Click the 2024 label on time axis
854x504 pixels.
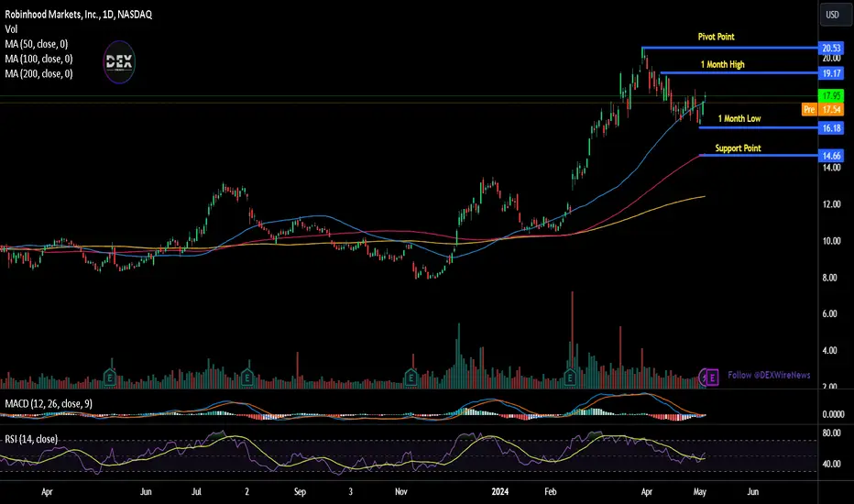point(500,491)
